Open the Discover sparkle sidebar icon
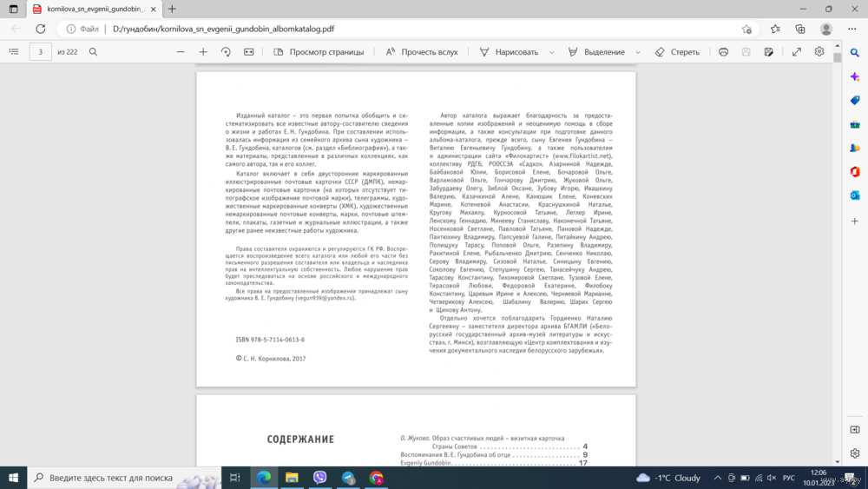The width and height of the screenshot is (868, 489). point(855,77)
